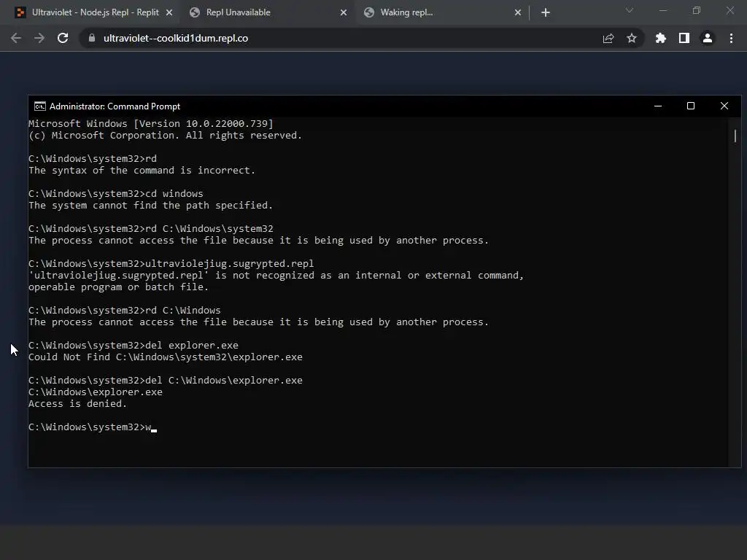Bookmark this page with the star icon
This screenshot has width=747, height=560.
tap(632, 38)
